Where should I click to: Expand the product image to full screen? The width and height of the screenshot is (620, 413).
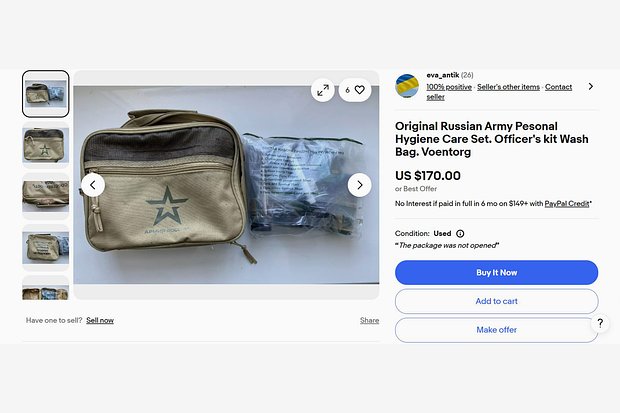tap(323, 90)
